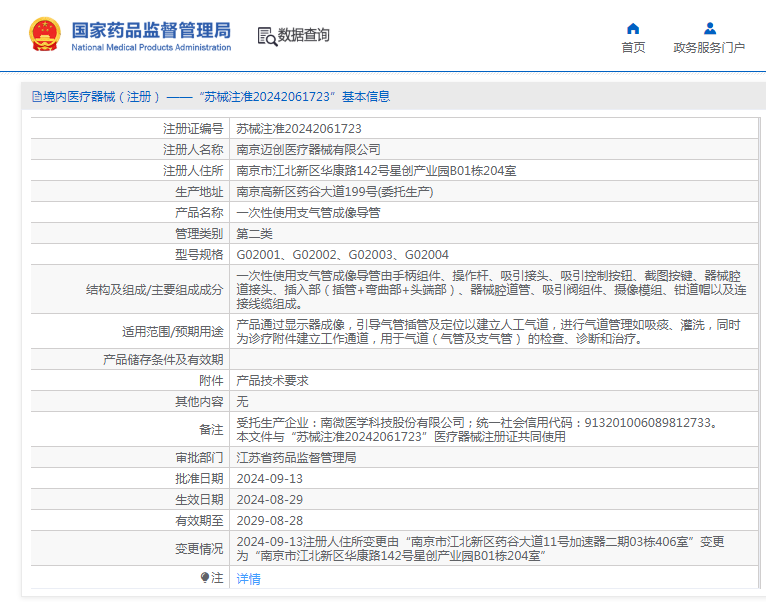Click the person icon above 政务服务门户
Screen dimensions: 766x602
coord(709,28)
